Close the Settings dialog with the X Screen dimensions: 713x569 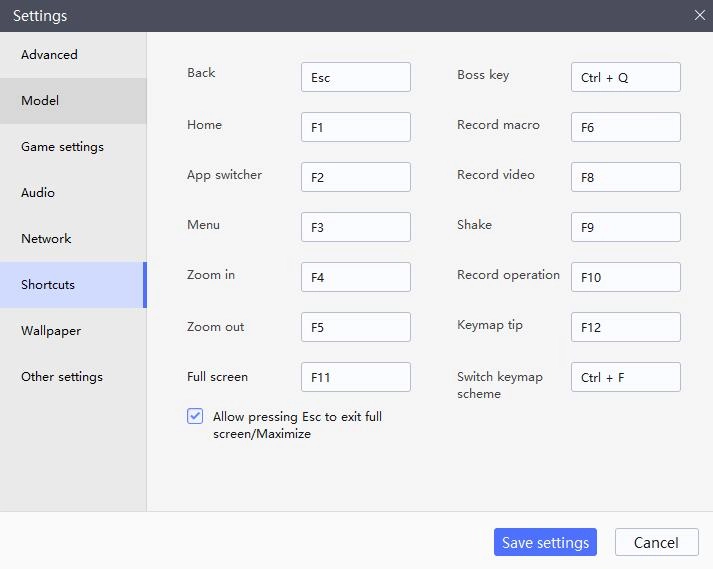click(x=700, y=15)
